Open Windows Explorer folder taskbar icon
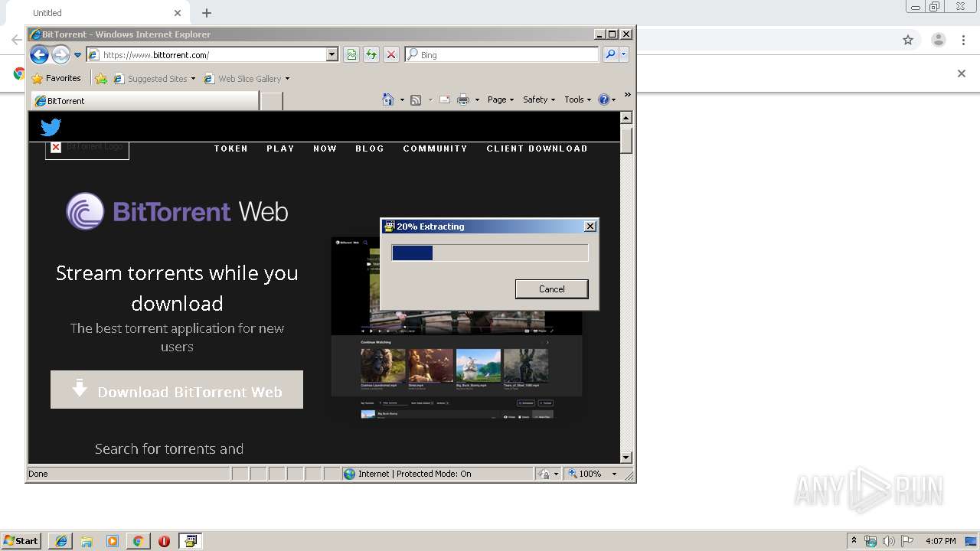980x551 pixels. coord(87,541)
